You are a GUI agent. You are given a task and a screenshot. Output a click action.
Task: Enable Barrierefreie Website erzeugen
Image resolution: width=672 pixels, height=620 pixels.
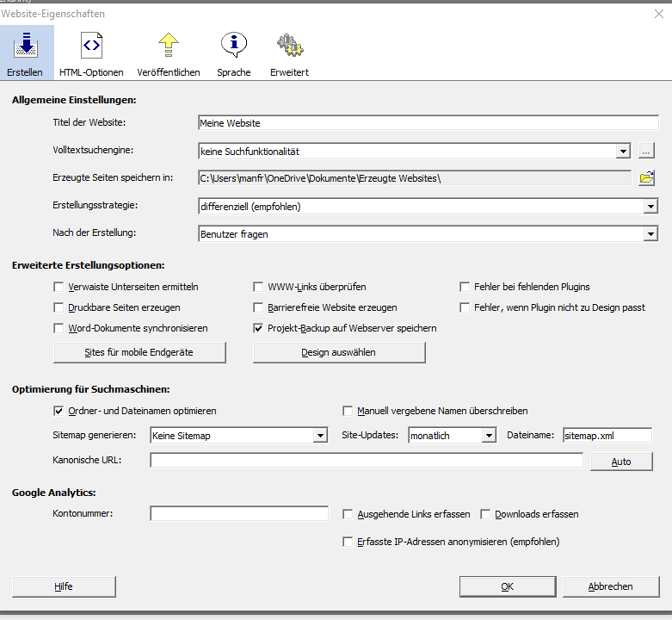click(258, 307)
